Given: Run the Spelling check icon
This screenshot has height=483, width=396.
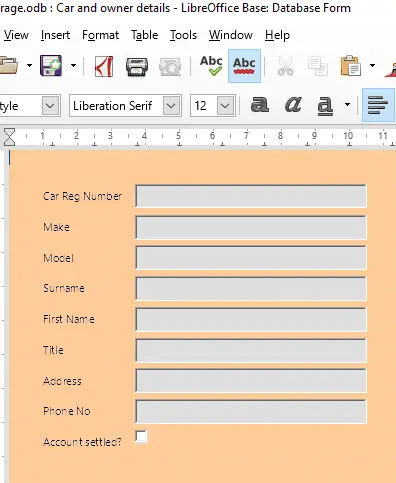Looking at the screenshot, I should (x=211, y=66).
